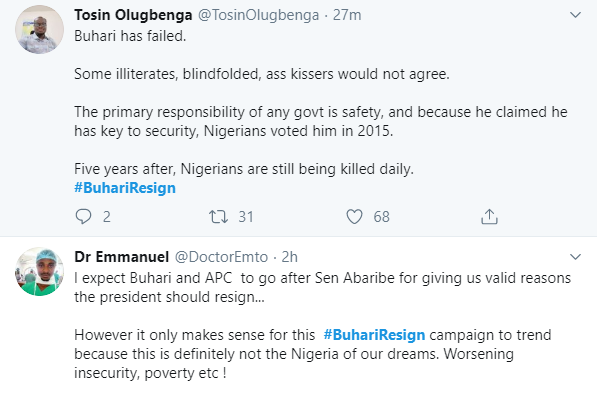The width and height of the screenshot is (597, 393).
Task: Reply to Tosin Olugbenga's tweet via speech bubble icon
Action: point(83,216)
